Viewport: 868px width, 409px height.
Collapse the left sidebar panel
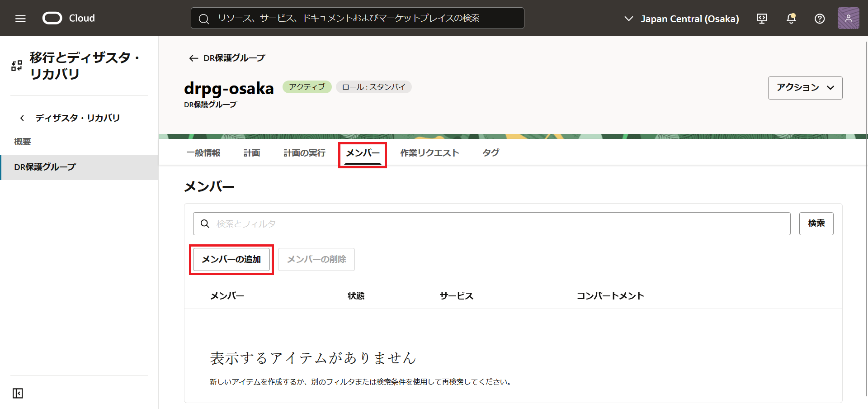click(18, 393)
